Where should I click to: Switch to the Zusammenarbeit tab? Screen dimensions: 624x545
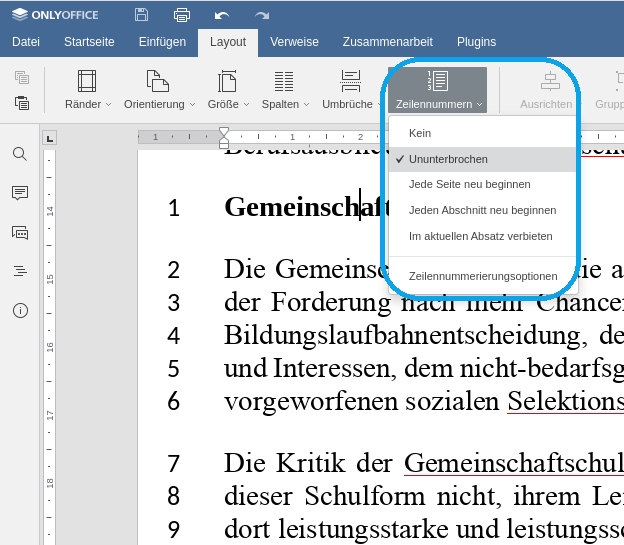(x=388, y=42)
